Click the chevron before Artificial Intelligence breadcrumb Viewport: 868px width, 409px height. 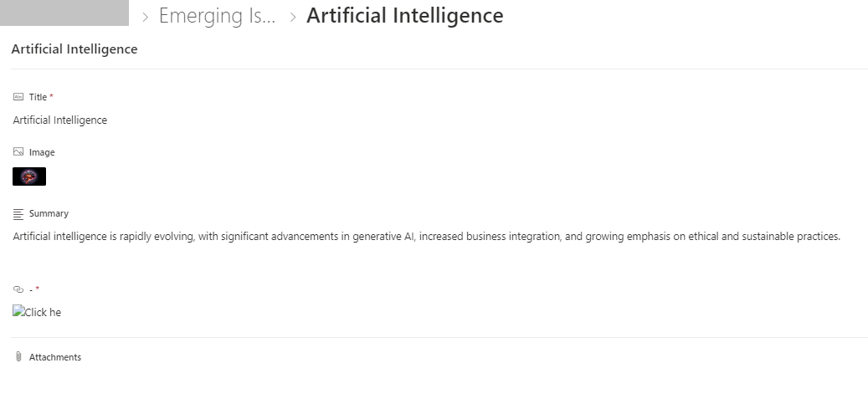tap(293, 18)
